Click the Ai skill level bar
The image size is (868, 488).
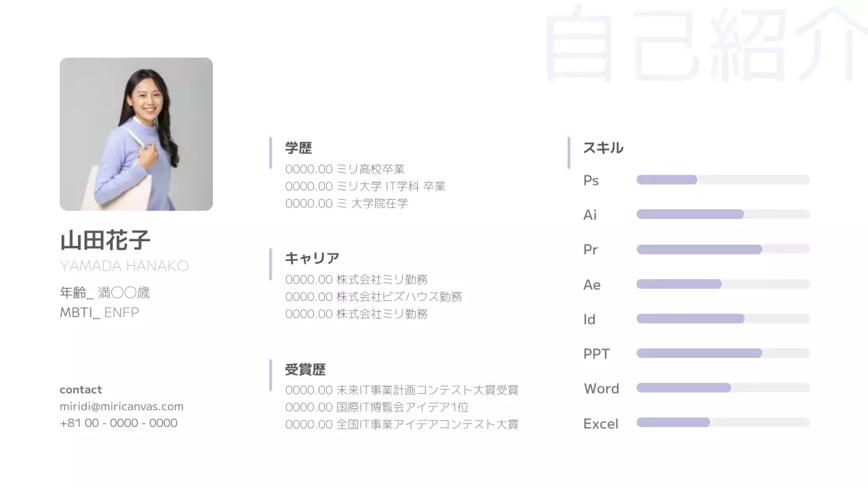pos(723,214)
